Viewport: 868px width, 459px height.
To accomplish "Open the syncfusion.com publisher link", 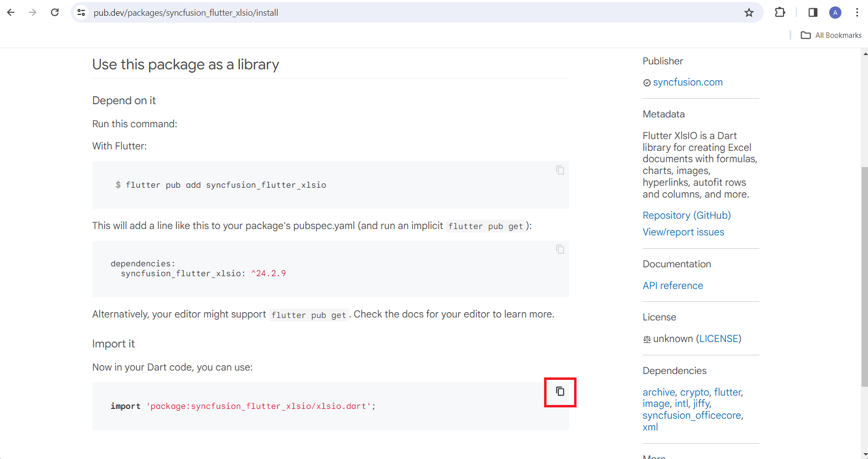I will coord(687,83).
